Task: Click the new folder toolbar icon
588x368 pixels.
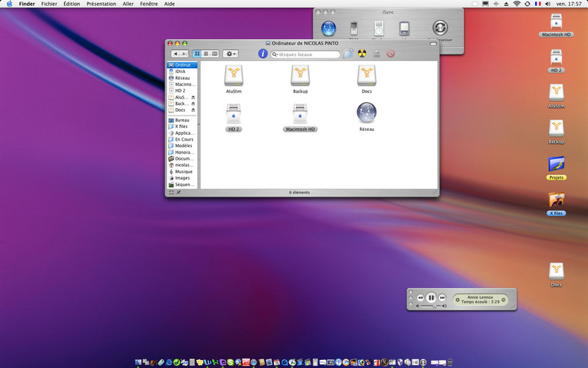Action: [x=348, y=54]
